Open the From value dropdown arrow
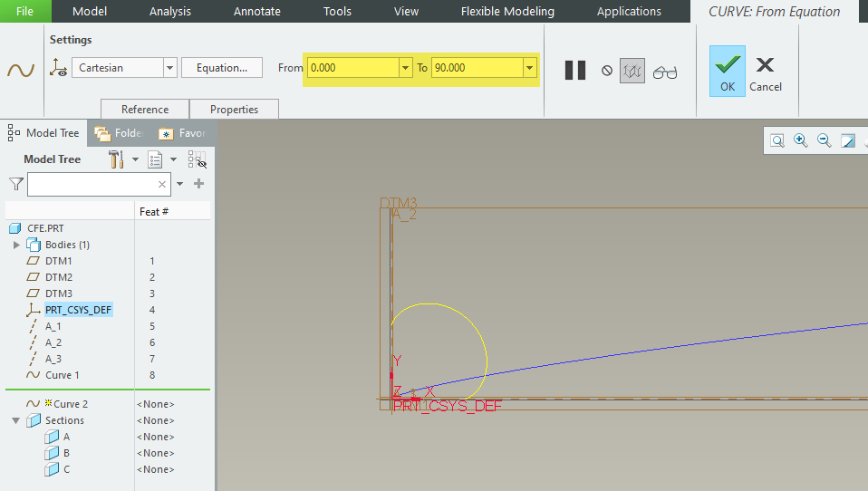The image size is (868, 491). pos(405,68)
